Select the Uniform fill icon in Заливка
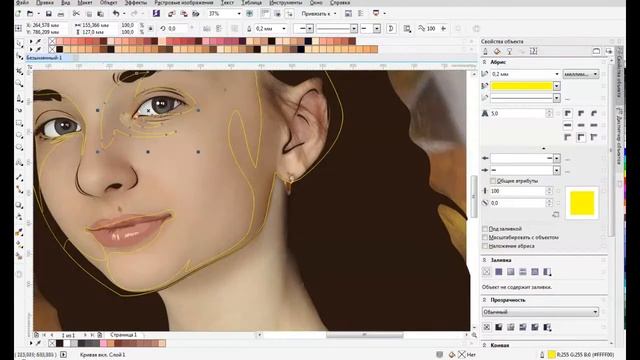This screenshot has width=640, height=360. 498,272
